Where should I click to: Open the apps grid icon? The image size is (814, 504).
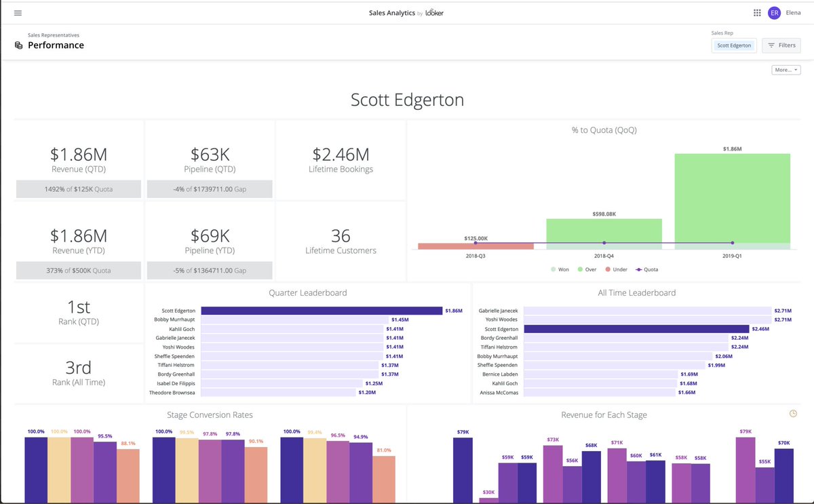[x=757, y=13]
